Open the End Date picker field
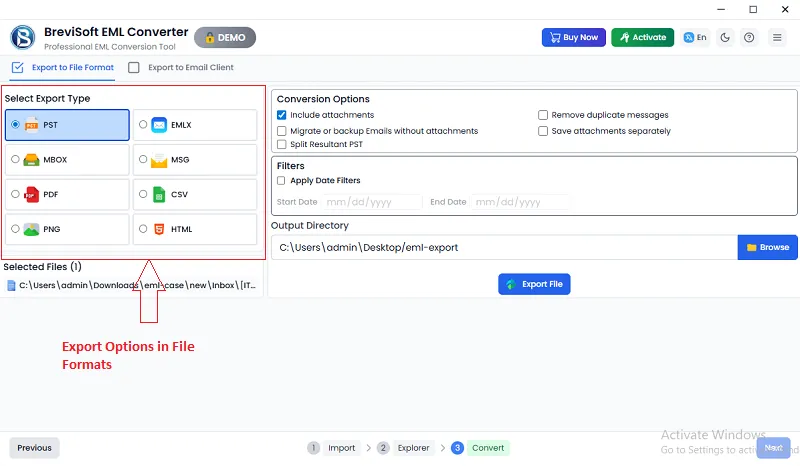This screenshot has height=466, width=800. (520, 202)
